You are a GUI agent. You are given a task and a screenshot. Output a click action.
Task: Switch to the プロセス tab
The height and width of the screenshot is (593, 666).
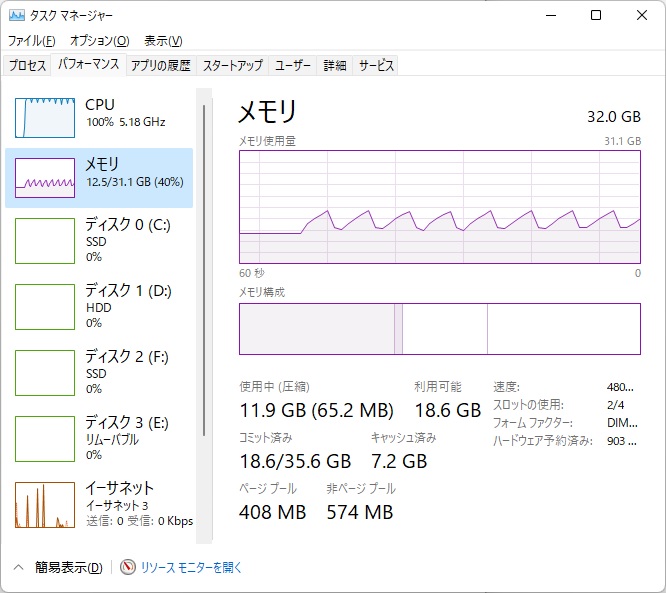(x=27, y=66)
